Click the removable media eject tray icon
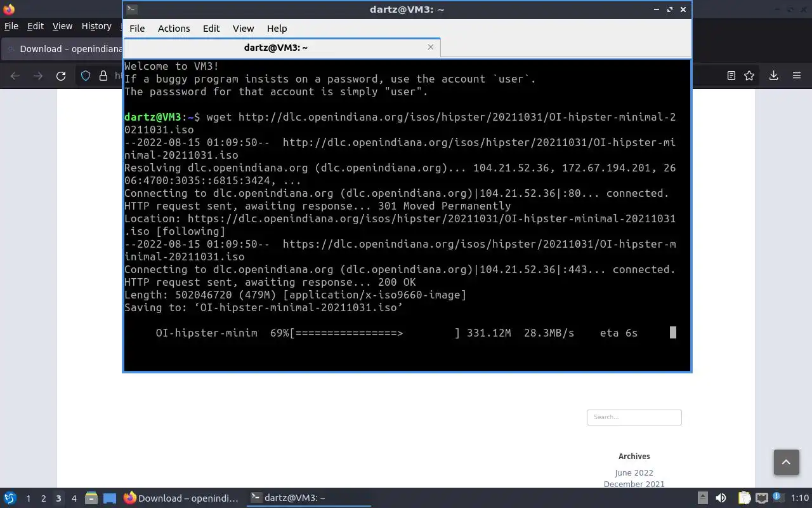This screenshot has height=508, width=812. [702, 498]
